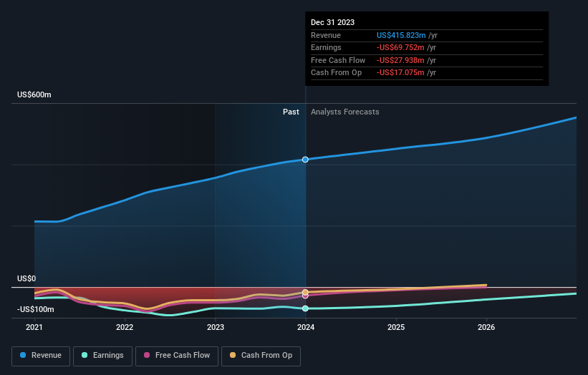
Task: Select the Cash From Op marker at 2024
Action: pyautogui.click(x=305, y=292)
